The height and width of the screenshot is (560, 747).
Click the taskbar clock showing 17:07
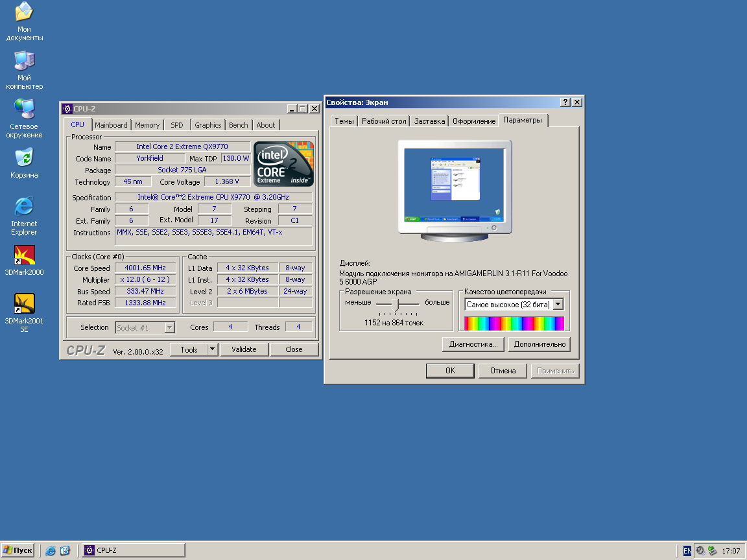click(x=731, y=550)
